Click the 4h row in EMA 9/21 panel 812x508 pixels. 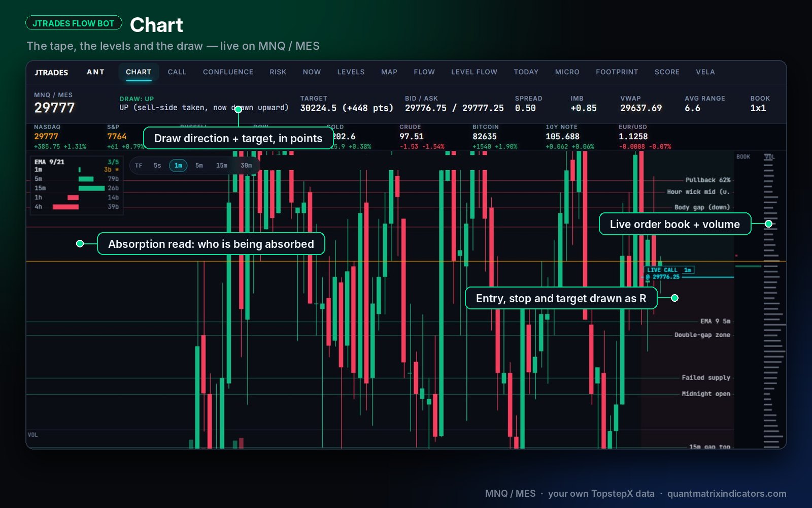point(77,207)
